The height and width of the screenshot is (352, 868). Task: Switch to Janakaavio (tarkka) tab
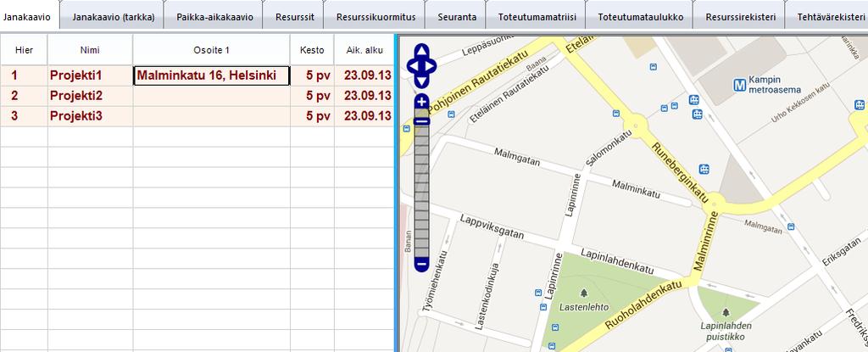(114, 17)
